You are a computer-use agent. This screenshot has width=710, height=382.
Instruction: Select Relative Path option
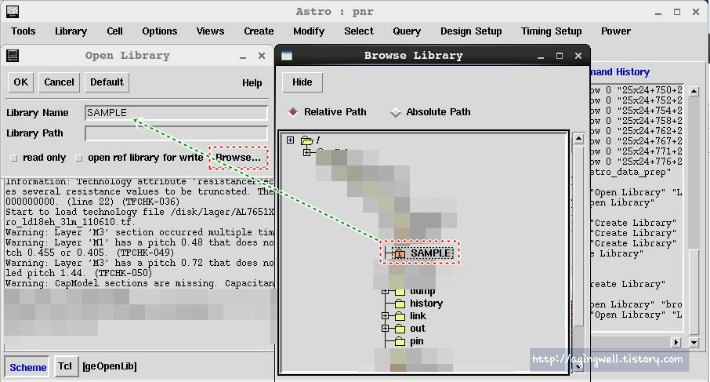[x=293, y=112]
